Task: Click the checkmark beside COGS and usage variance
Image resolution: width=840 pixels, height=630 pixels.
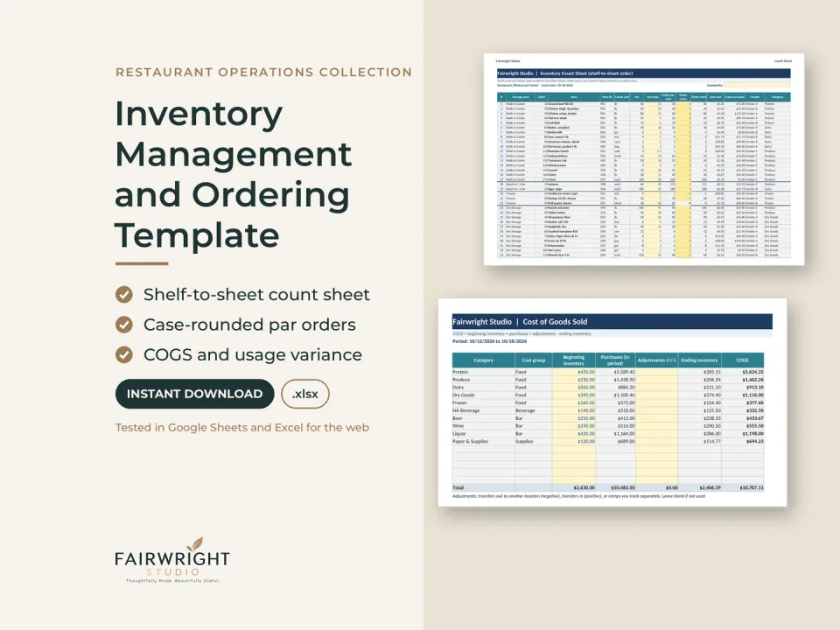Action: [x=123, y=354]
